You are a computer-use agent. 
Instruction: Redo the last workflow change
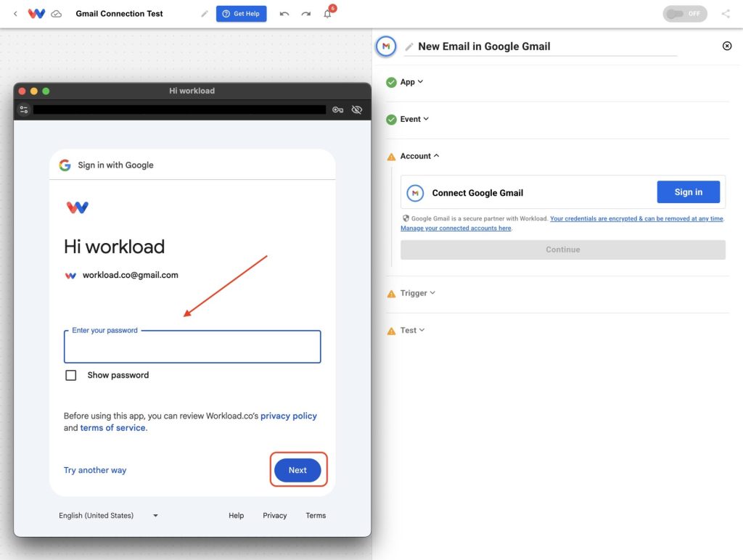tap(306, 14)
